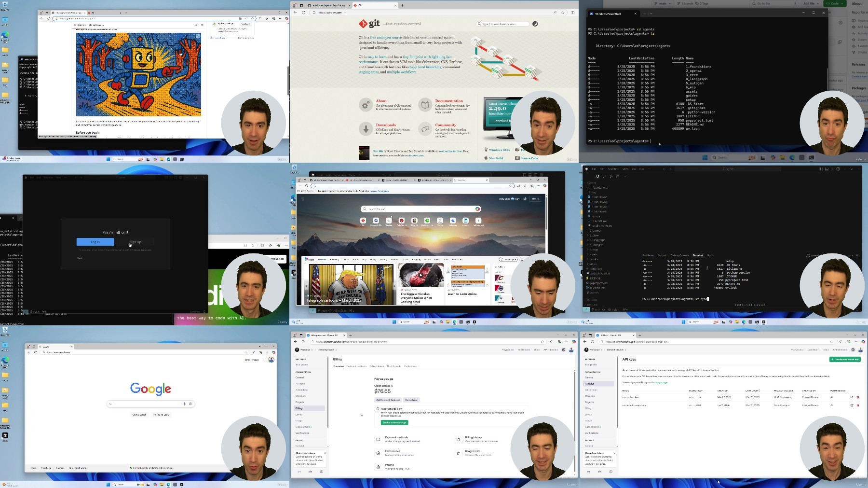Open the Windows GUIs link on Git site

pyautogui.click(x=499, y=150)
